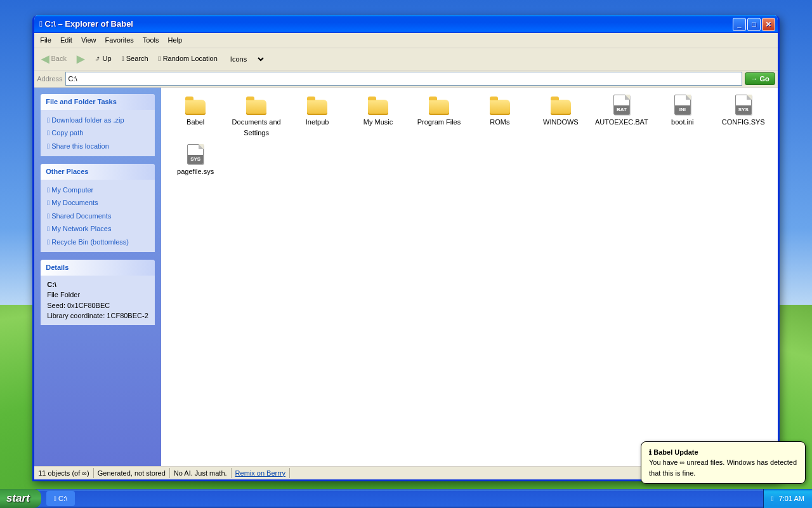Click the system tray clock 7:01 AM
The width and height of the screenshot is (812, 508).
791,498
